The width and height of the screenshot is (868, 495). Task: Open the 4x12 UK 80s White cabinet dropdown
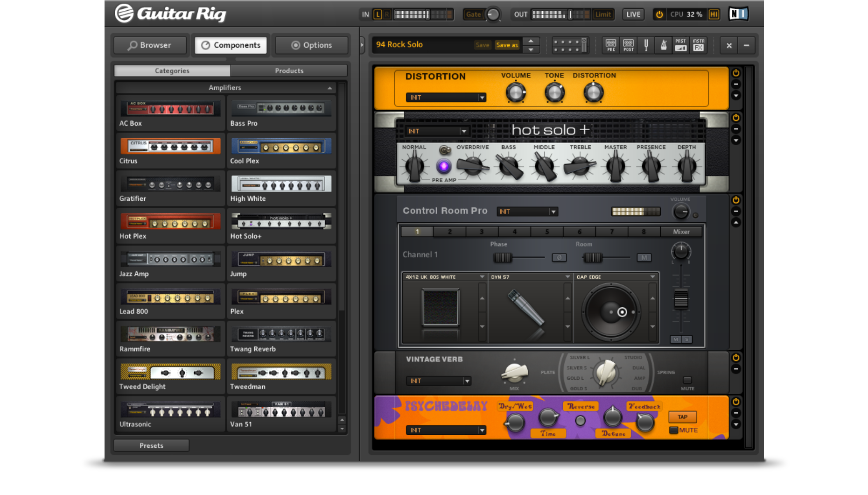point(482,277)
